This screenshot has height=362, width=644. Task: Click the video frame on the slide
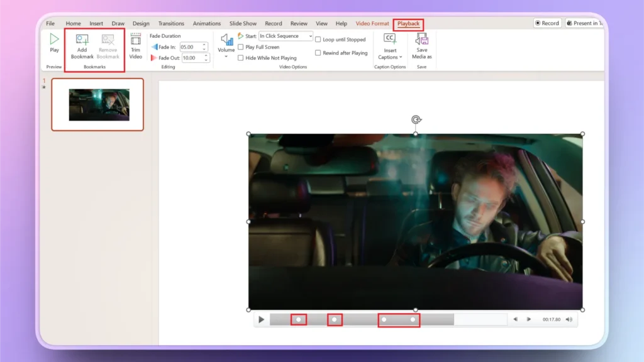pos(415,222)
